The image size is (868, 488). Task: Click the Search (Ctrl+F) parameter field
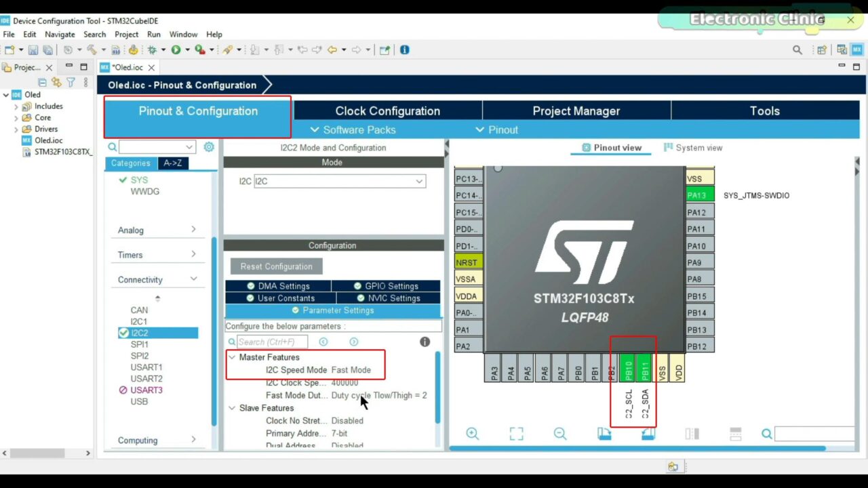pyautogui.click(x=272, y=342)
